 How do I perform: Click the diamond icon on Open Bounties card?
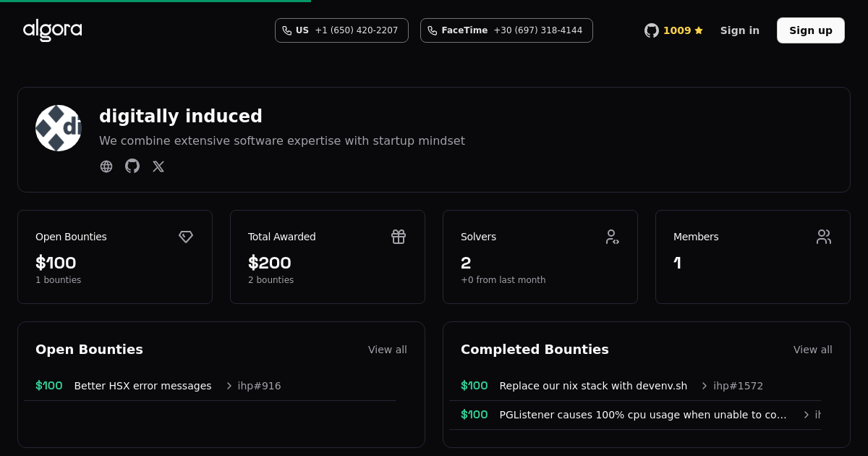(x=186, y=237)
